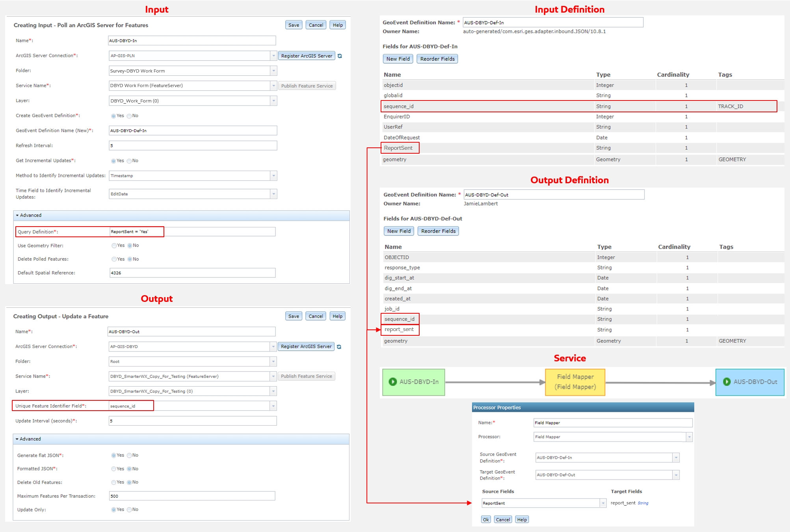Select No for Create GeoEvent Definition
The height and width of the screenshot is (532, 790).
[129, 116]
